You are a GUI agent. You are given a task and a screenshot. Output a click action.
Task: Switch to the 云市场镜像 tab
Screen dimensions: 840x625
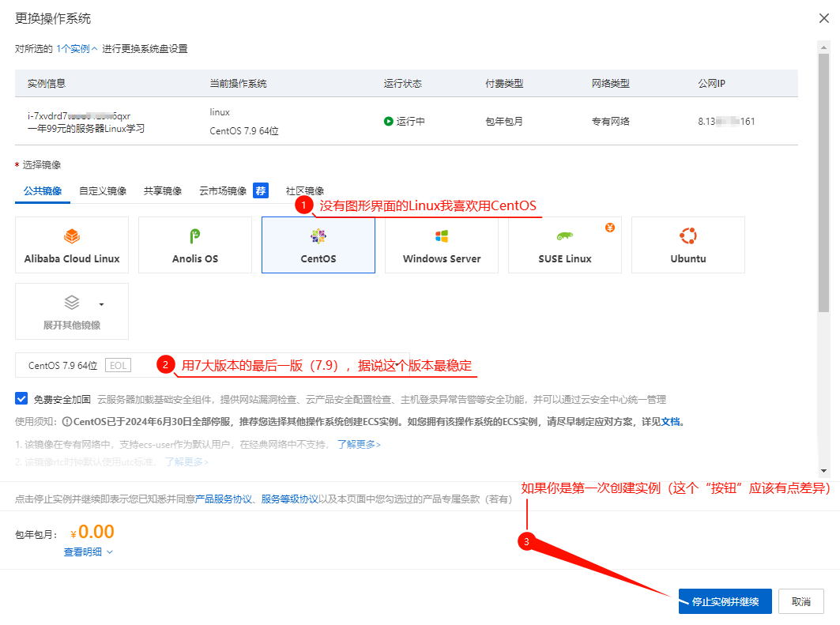click(x=223, y=190)
